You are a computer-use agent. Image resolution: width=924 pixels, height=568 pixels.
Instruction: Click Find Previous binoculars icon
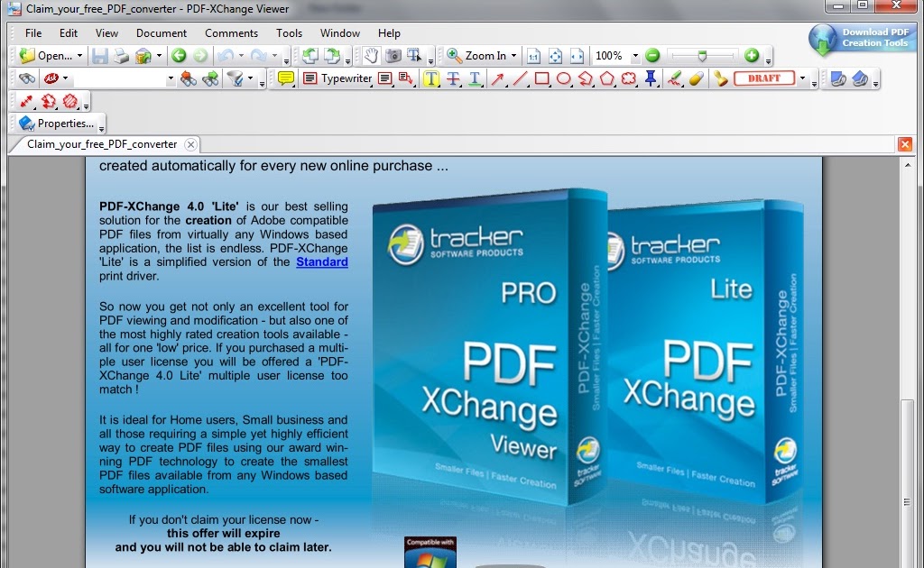[x=189, y=78]
